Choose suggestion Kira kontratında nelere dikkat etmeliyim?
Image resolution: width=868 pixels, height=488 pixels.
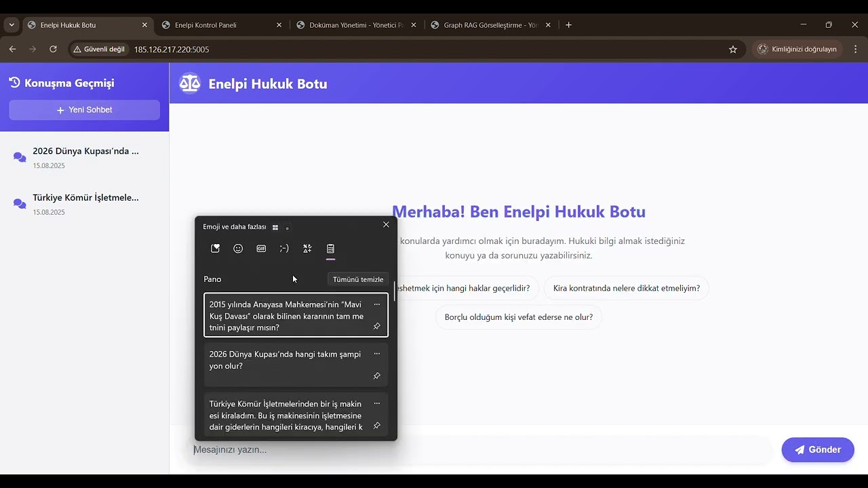pos(627,288)
